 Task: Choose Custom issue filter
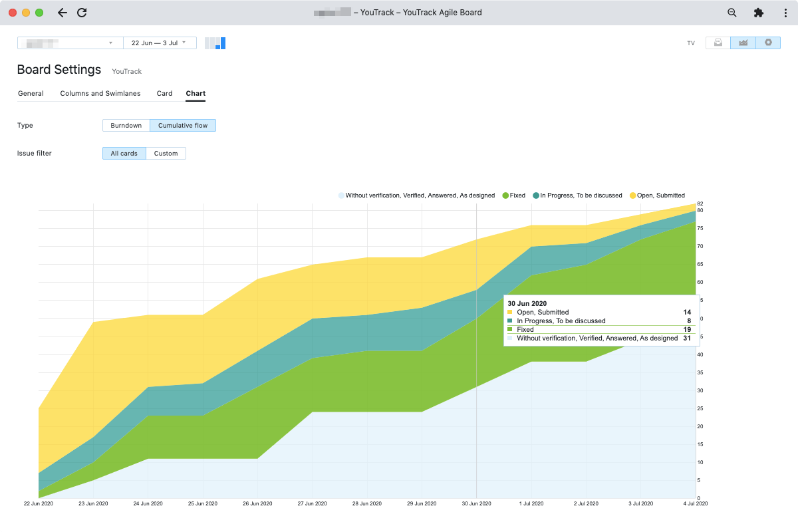[166, 154]
